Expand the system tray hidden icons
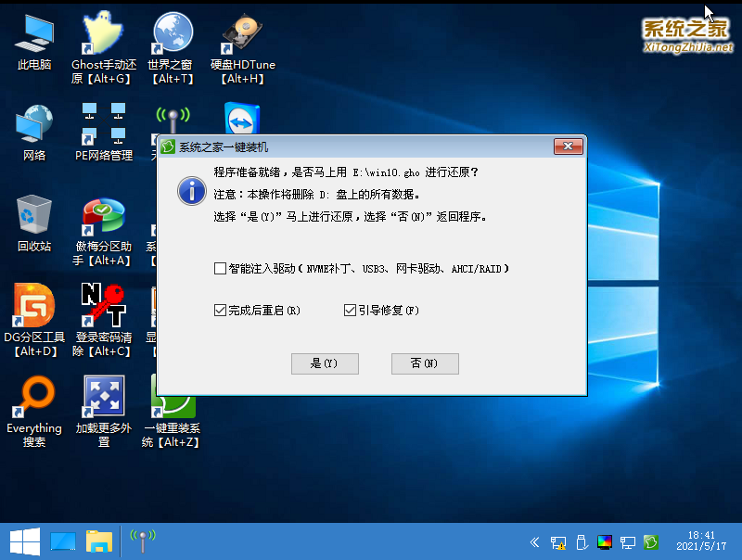Viewport: 742px width, 560px height. coord(535,542)
